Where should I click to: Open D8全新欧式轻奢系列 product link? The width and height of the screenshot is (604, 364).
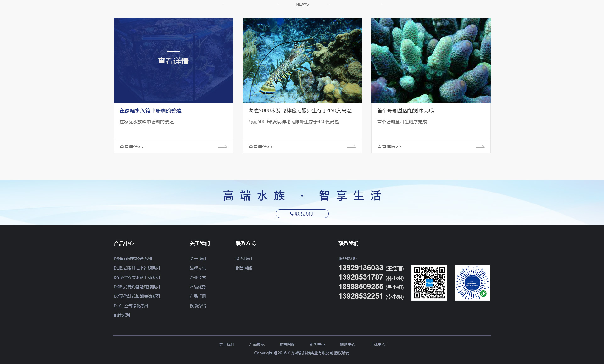133,259
